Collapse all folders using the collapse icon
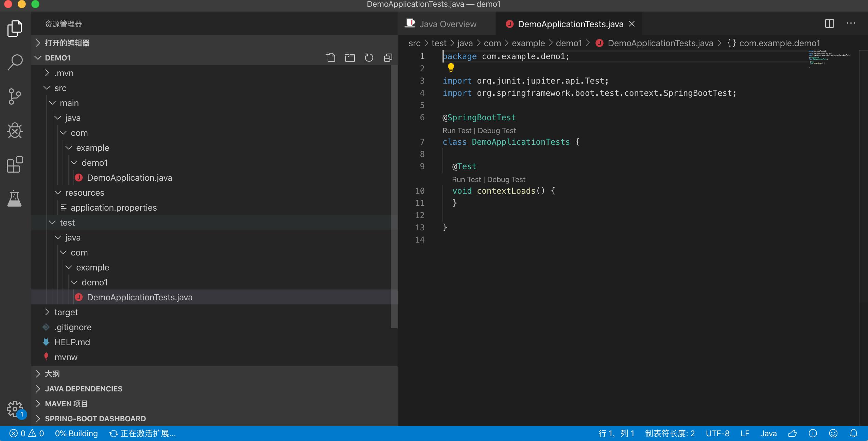 point(387,57)
